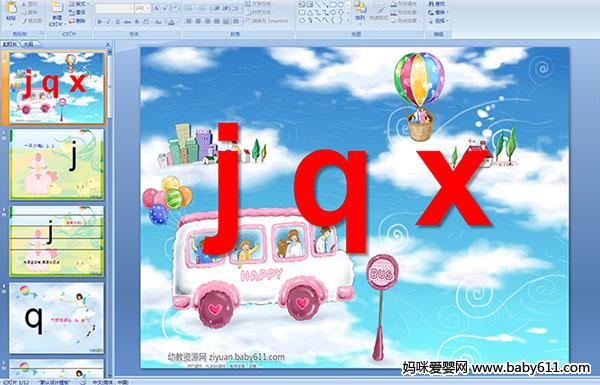Open the Shape Fill color menu
The image size is (600, 385).
(405, 4)
